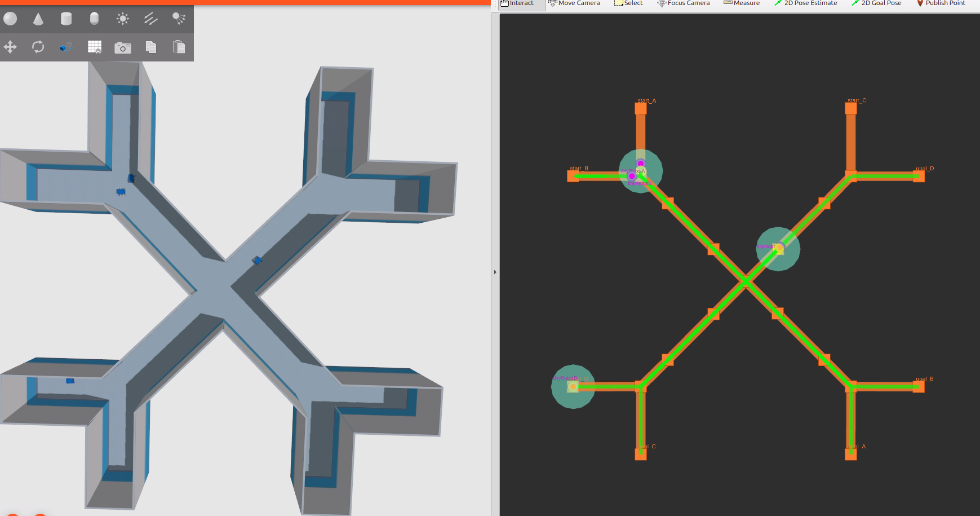
Task: Activate the translate mode tool
Action: point(10,47)
